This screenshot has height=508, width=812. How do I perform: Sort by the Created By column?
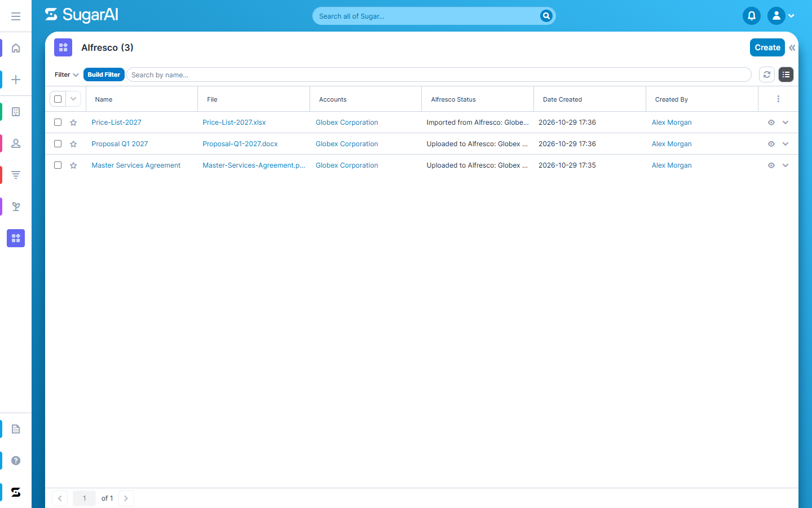pos(671,99)
